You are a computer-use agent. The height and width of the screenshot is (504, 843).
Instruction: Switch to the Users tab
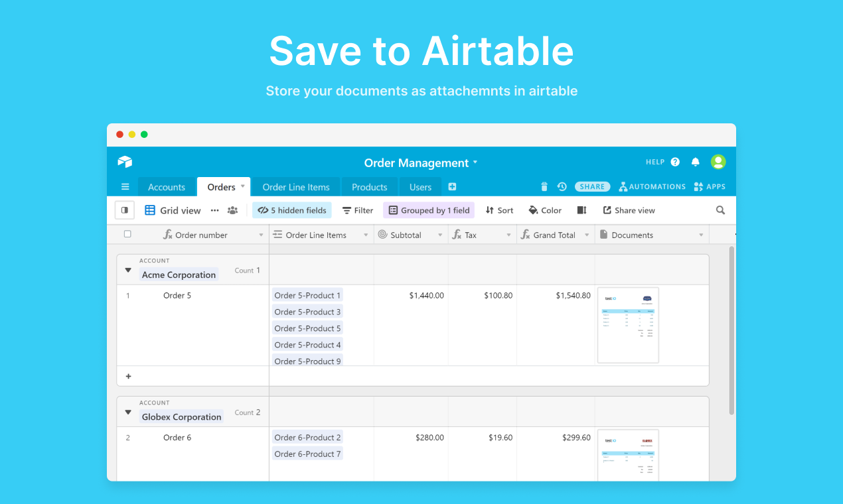point(420,187)
